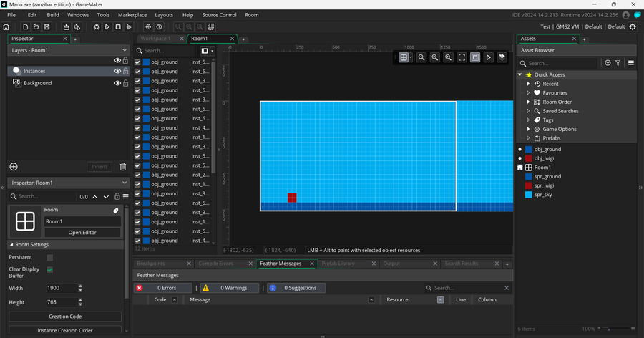This screenshot has height=338, width=644.
Task: Switch to the Output tab
Action: pos(391,264)
